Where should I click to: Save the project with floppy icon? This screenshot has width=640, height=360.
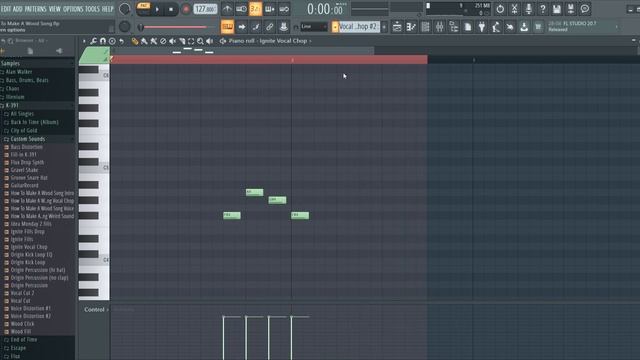point(557,9)
